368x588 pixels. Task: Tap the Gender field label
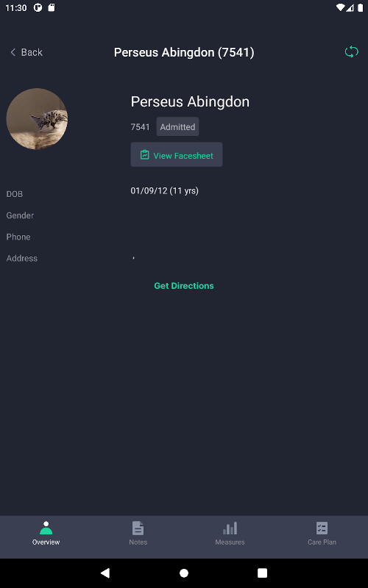(x=20, y=215)
